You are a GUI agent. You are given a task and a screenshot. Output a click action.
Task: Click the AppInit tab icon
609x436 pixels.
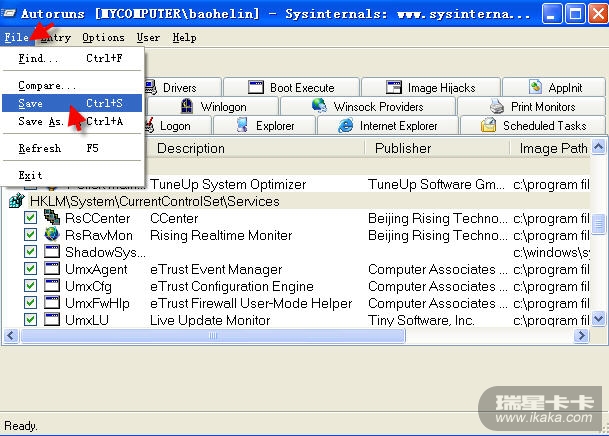pyautogui.click(x=536, y=87)
